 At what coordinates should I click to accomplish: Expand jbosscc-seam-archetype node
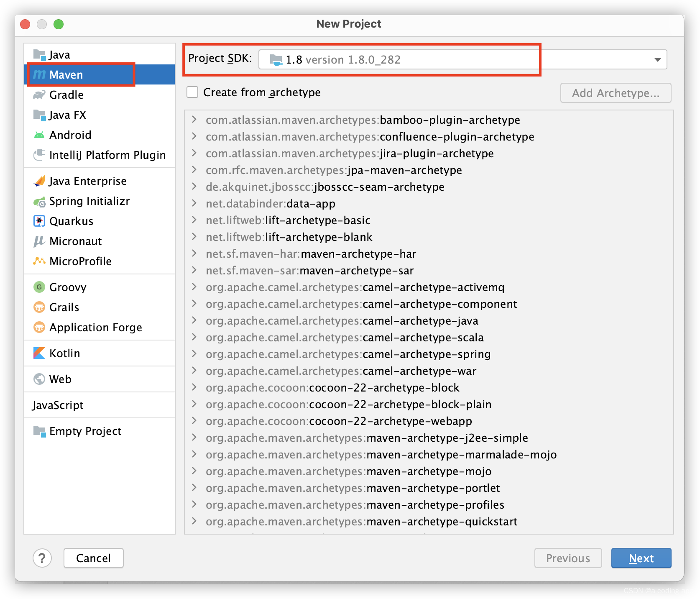click(x=194, y=187)
